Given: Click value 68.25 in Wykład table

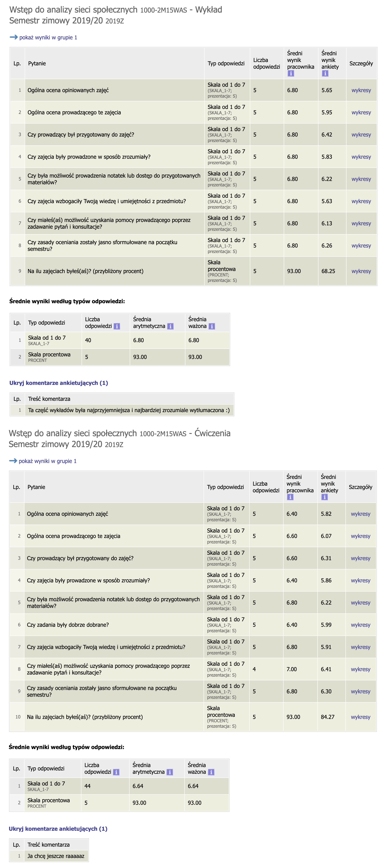Looking at the screenshot, I should [x=328, y=271].
